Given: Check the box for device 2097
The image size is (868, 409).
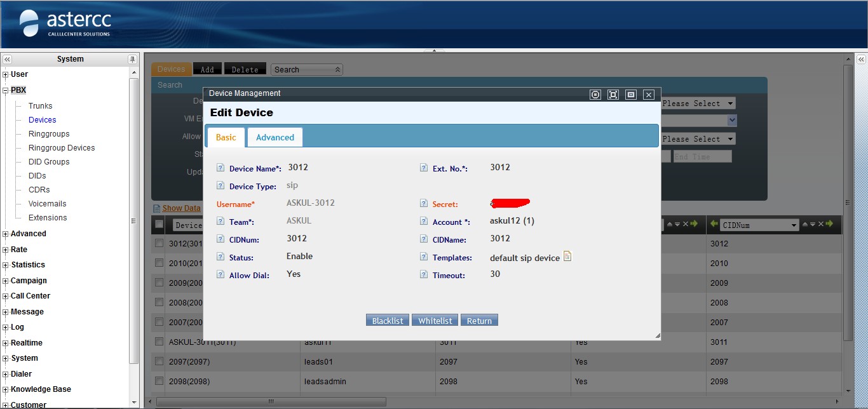Looking at the screenshot, I should tap(159, 361).
